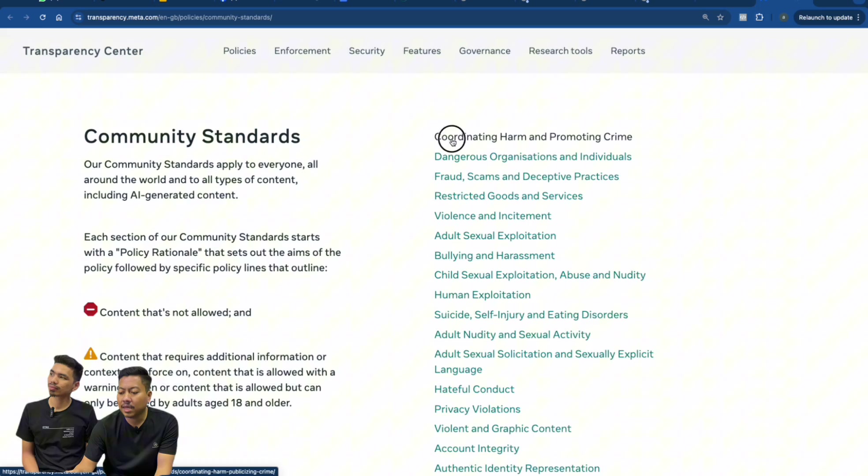The width and height of the screenshot is (868, 476).
Task: Open Authentic Identity Representation link
Action: [x=516, y=468]
